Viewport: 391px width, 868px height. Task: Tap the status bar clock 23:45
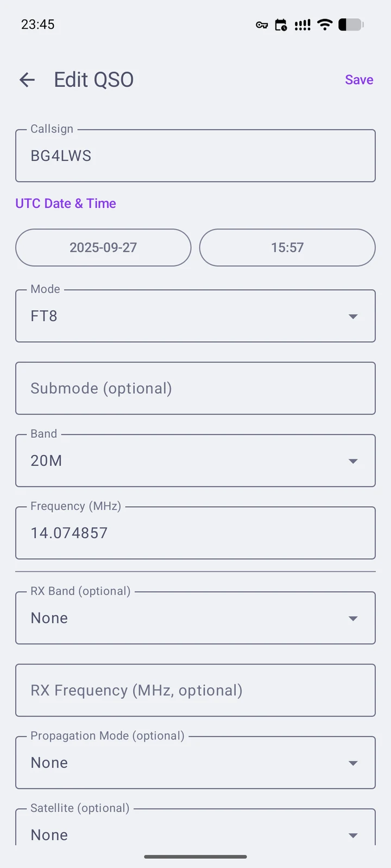pyautogui.click(x=38, y=24)
